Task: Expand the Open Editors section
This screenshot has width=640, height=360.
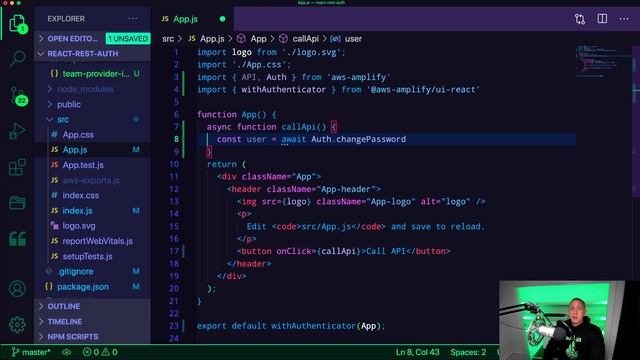Action: pos(93,39)
